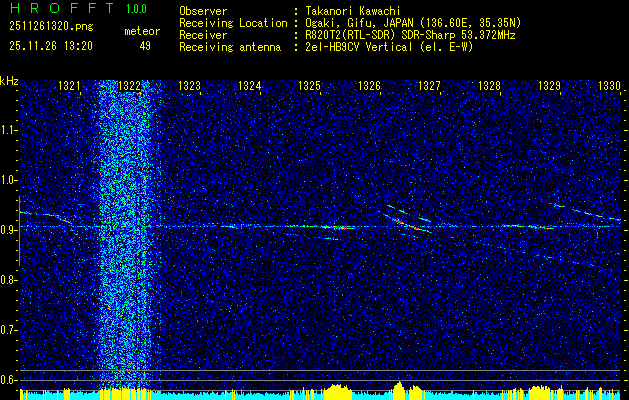Click the meteor label
Image resolution: width=629 pixels, height=400 pixels.
pyautogui.click(x=142, y=31)
